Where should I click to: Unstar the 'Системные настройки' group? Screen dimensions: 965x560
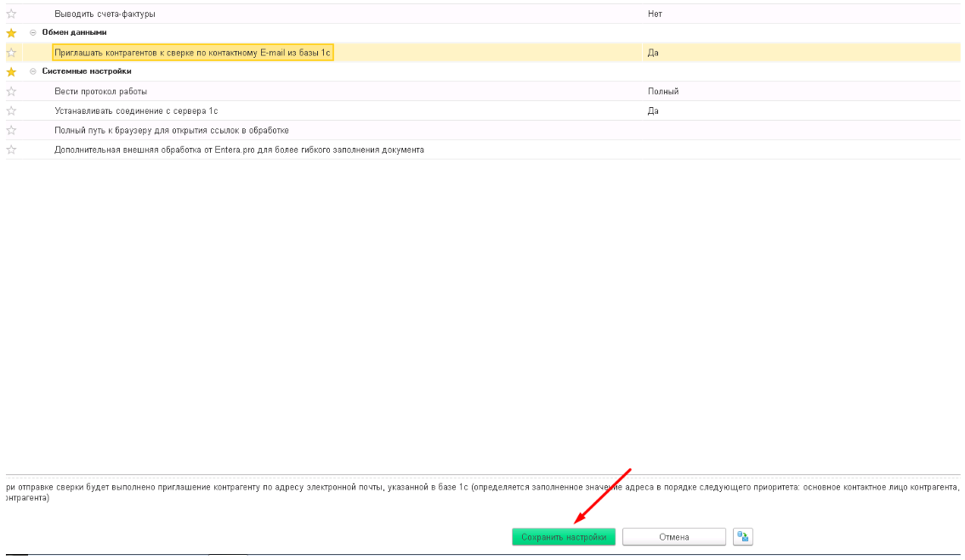pos(11,72)
